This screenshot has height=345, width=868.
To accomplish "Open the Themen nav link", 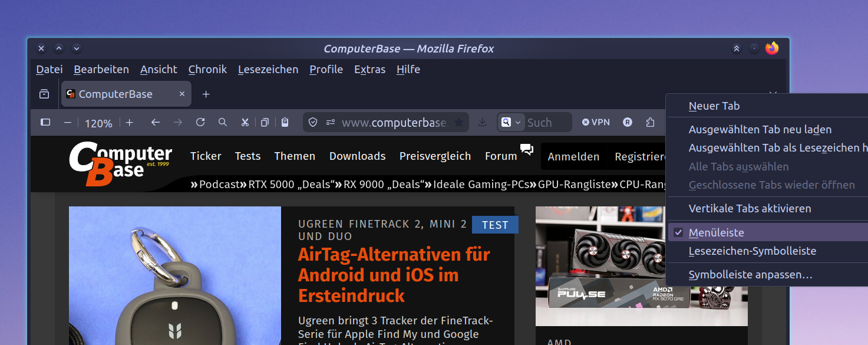I will [x=295, y=156].
